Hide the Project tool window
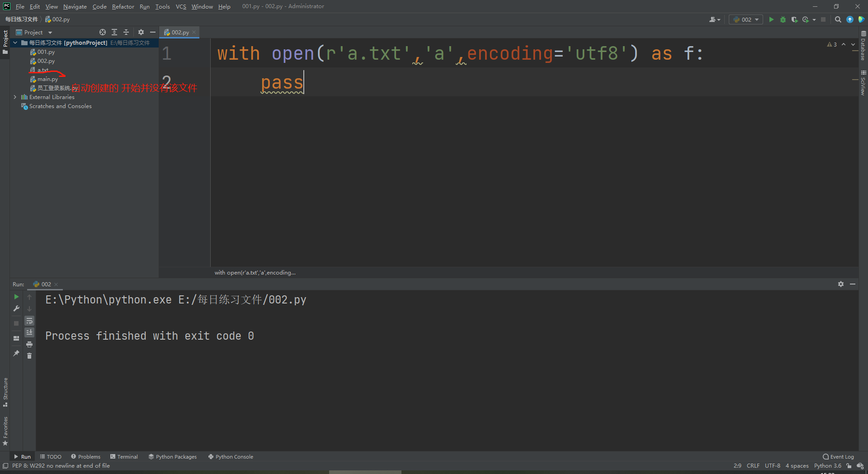The width and height of the screenshot is (868, 474). click(x=153, y=32)
